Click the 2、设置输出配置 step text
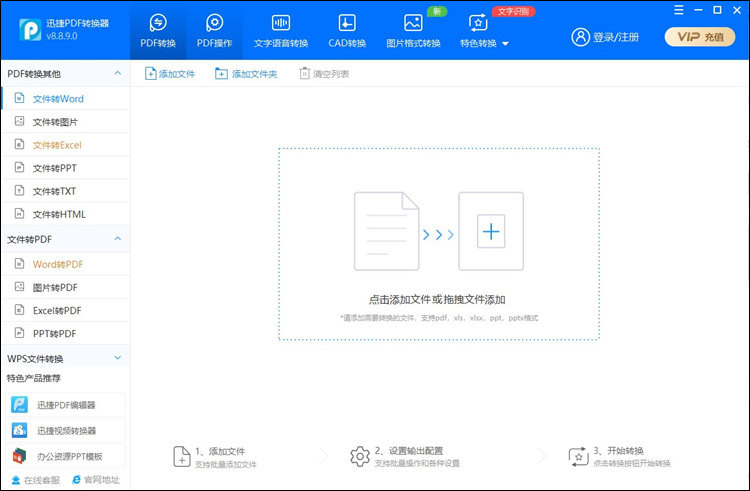Screen dimensions: 750x491 (x=409, y=450)
